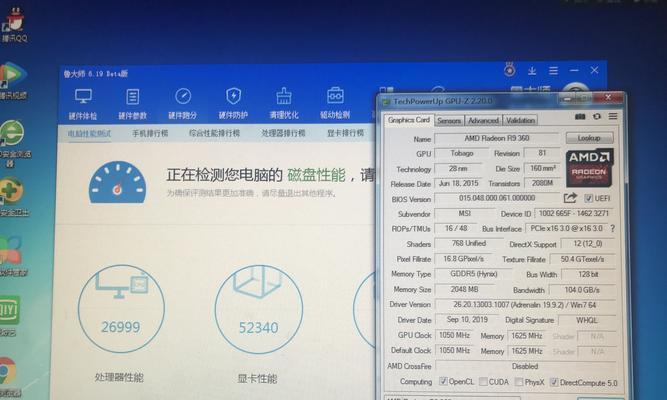Click the Bandwidth 104.0 GB/s value
The image size is (667, 400).
pyautogui.click(x=582, y=290)
